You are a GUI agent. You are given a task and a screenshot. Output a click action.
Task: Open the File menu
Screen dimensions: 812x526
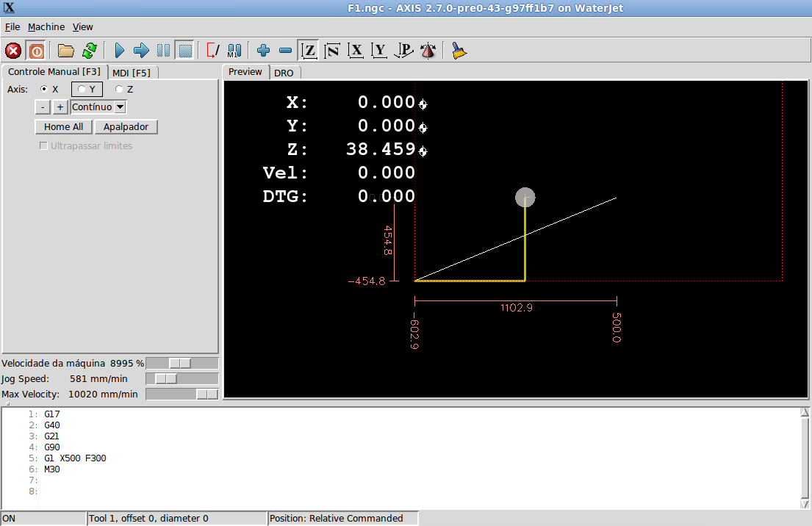coord(12,27)
